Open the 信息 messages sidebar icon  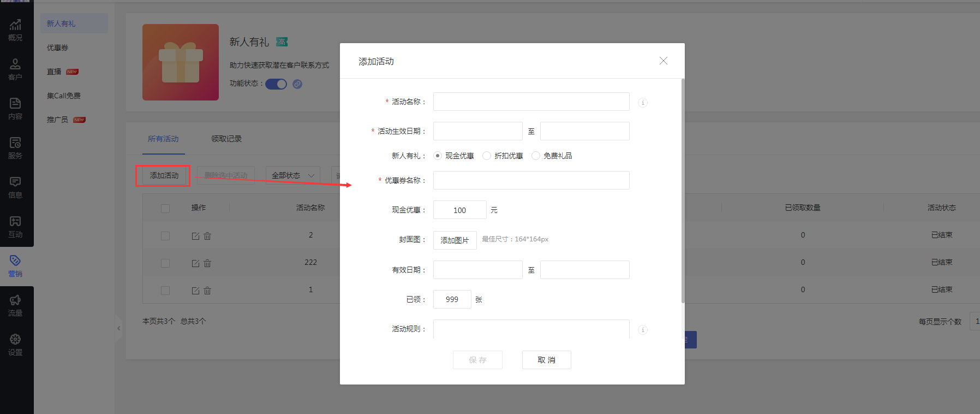tap(15, 187)
